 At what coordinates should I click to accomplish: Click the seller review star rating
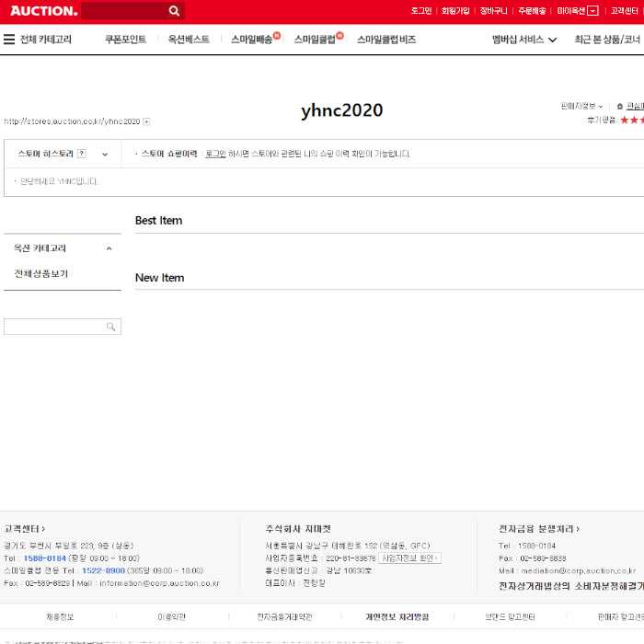[631, 120]
